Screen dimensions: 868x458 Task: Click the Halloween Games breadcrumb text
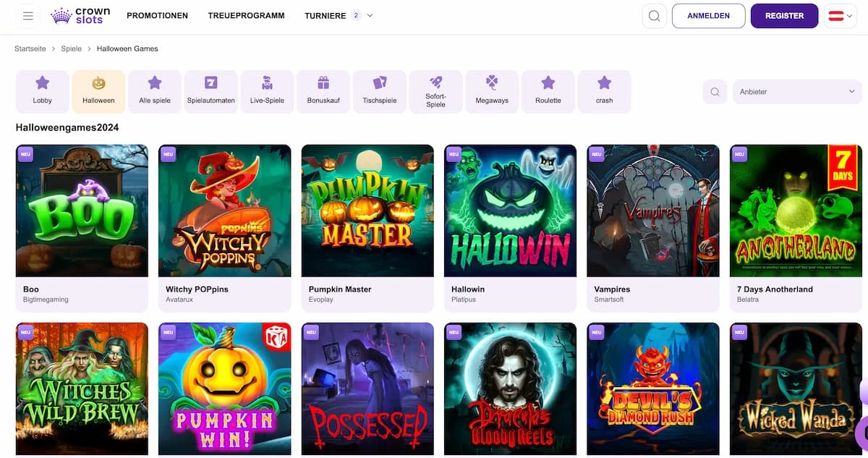pyautogui.click(x=127, y=48)
